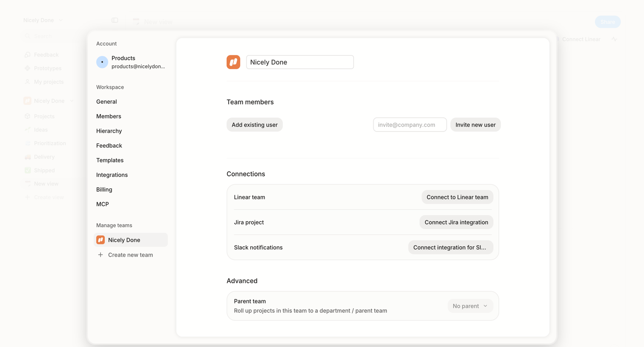Click Connect Jira integration button
The width and height of the screenshot is (644, 347).
click(x=456, y=223)
